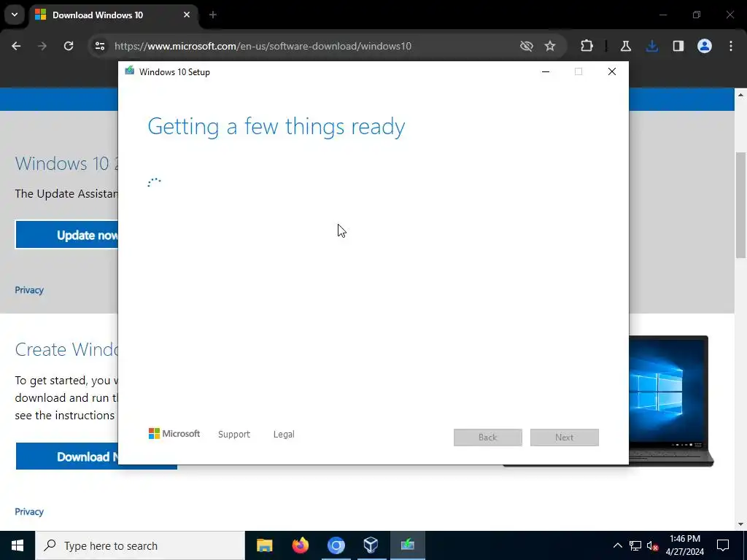
Task: Launch Firefox from taskbar
Action: (300, 545)
